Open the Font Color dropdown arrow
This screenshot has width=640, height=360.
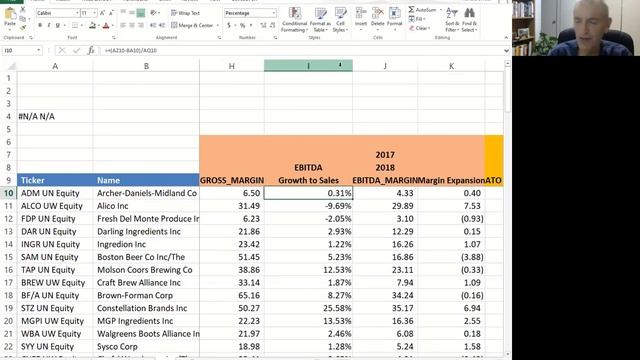[x=112, y=26]
